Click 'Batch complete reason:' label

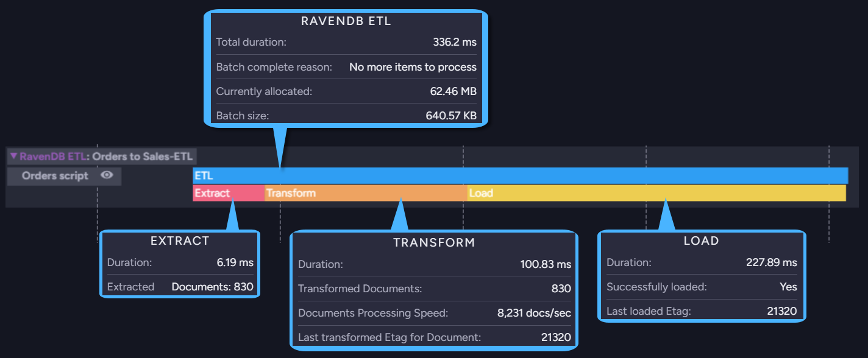(274, 67)
